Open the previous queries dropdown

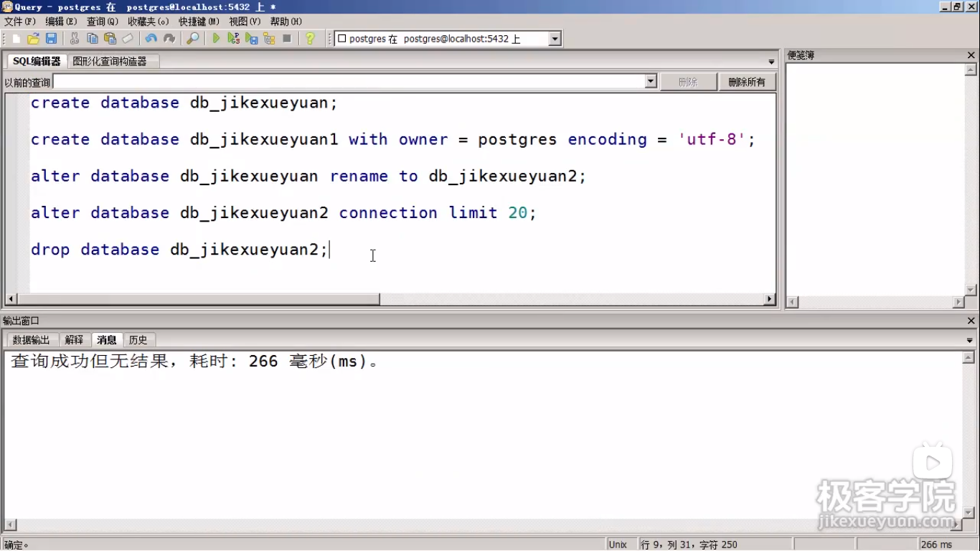(650, 81)
